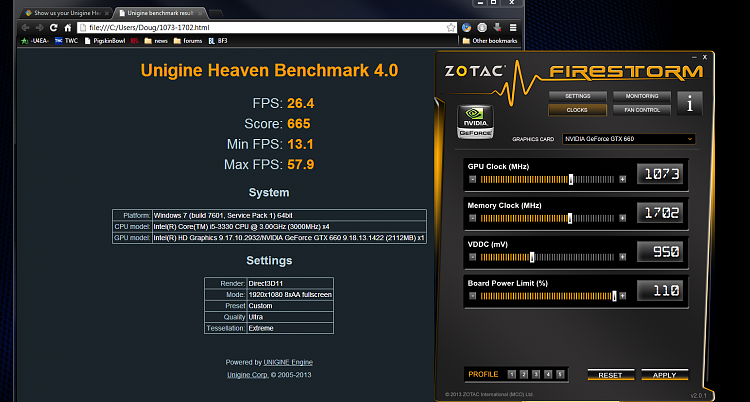The height and width of the screenshot is (402, 750).
Task: Decrease GPU Clock with minus button
Action: (473, 179)
